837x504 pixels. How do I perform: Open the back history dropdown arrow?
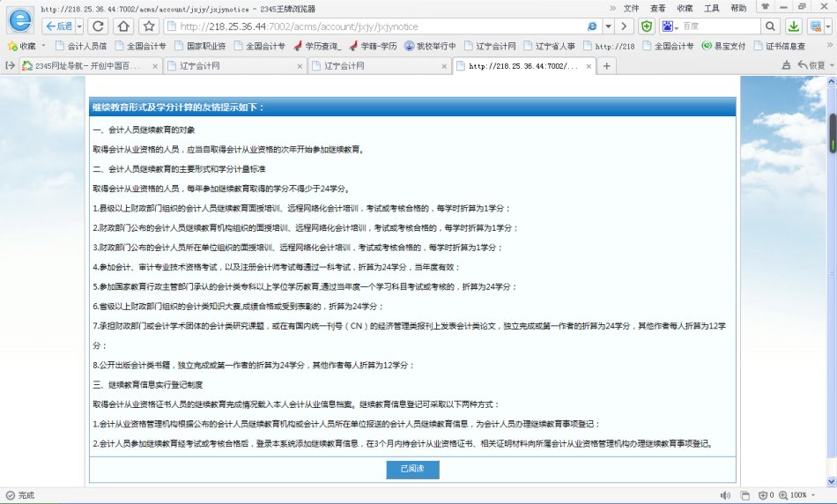pyautogui.click(x=79, y=26)
